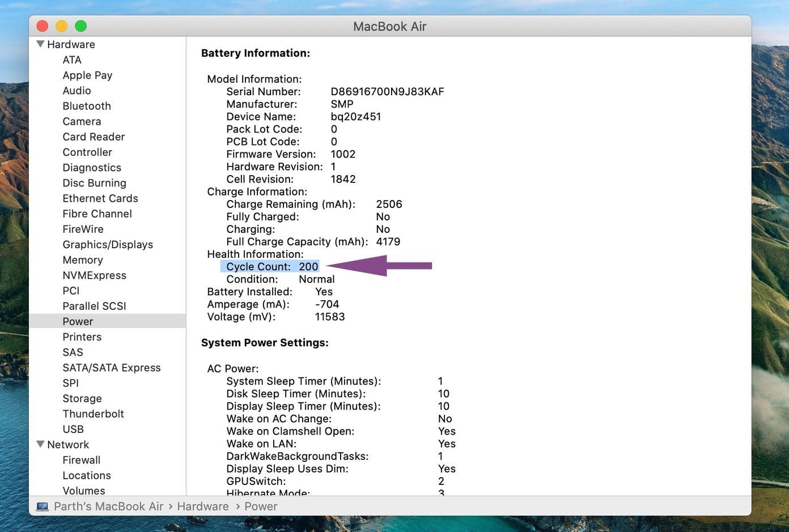Select the Disc Burning entry

coord(94,183)
